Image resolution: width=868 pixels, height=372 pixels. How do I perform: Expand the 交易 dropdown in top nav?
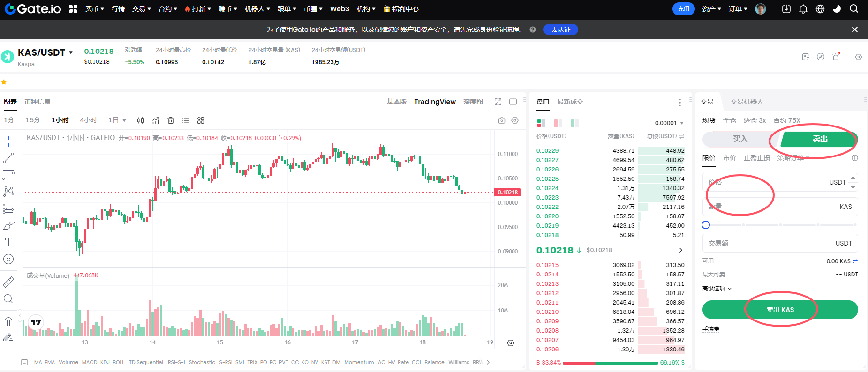click(x=141, y=9)
